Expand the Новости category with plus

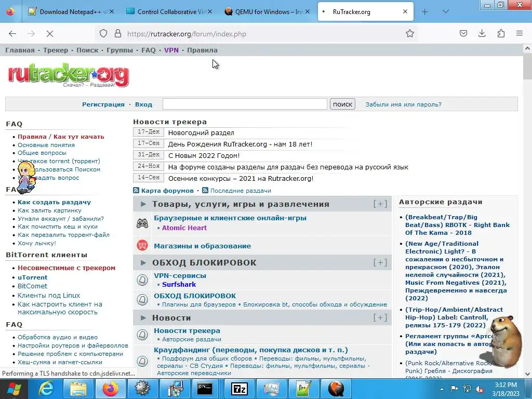click(380, 317)
